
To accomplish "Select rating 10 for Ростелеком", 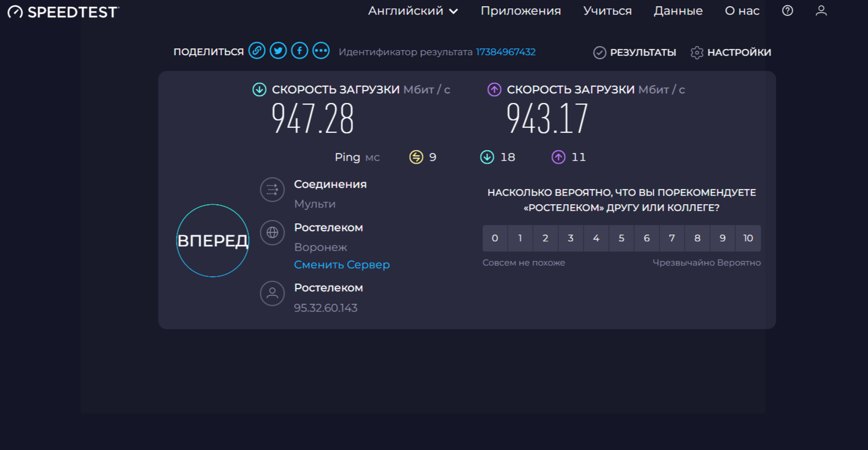I will [748, 238].
